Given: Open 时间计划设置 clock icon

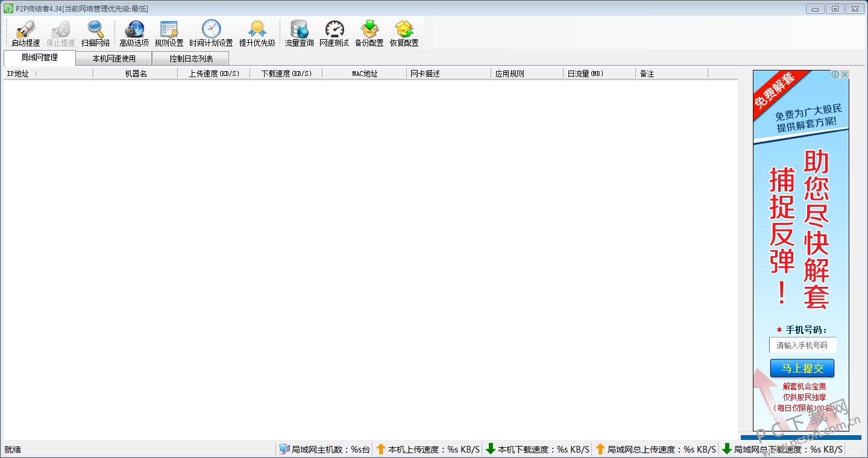Looking at the screenshot, I should [x=211, y=29].
